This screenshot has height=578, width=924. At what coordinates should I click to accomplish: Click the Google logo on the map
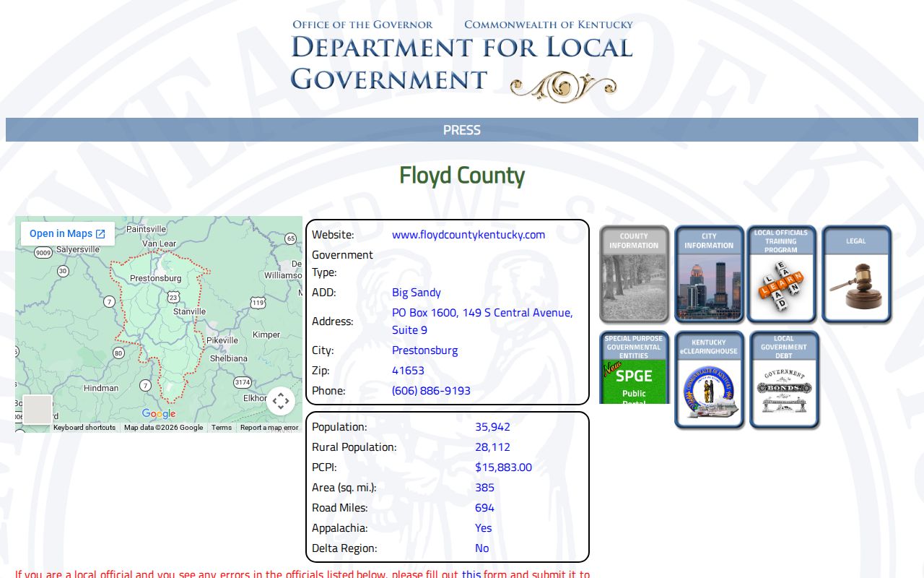tap(159, 414)
